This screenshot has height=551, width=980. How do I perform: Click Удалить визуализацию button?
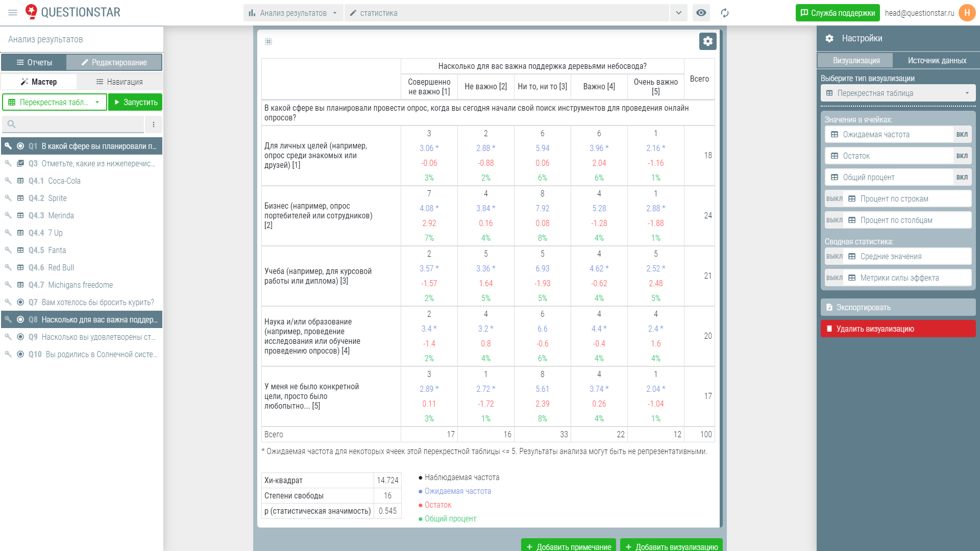pyautogui.click(x=898, y=329)
